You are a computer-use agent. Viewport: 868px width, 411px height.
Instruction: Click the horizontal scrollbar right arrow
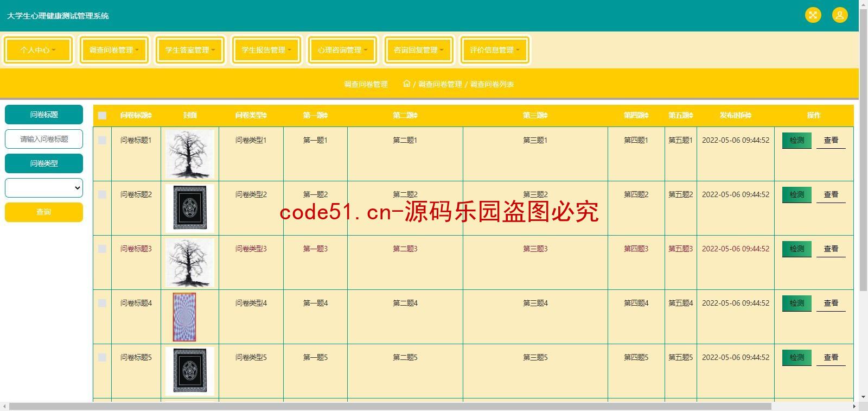click(x=854, y=406)
